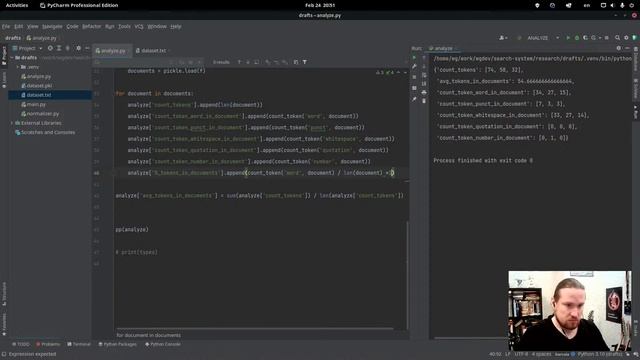Open the View menu
The width and height of the screenshot is (640, 360).
click(33, 27)
